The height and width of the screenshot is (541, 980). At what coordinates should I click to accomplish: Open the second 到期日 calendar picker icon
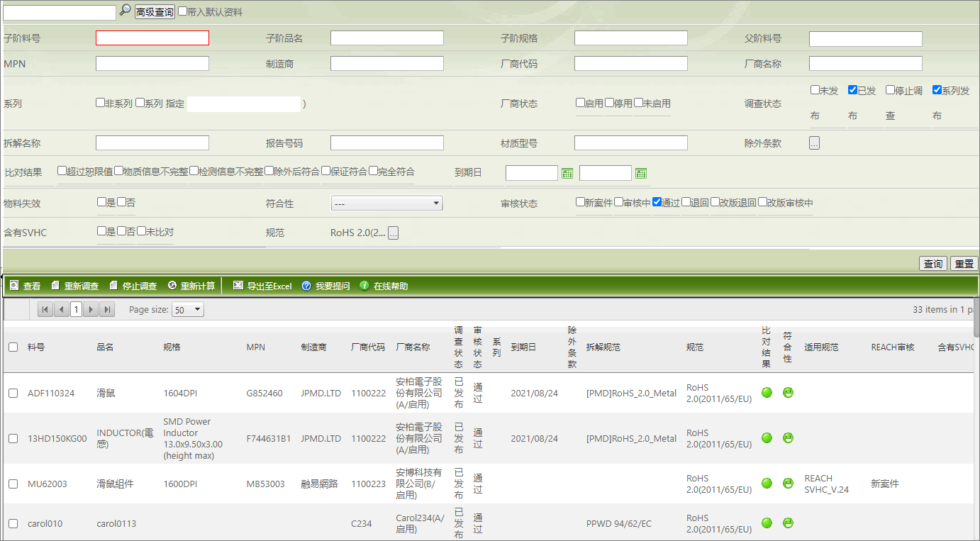click(641, 173)
